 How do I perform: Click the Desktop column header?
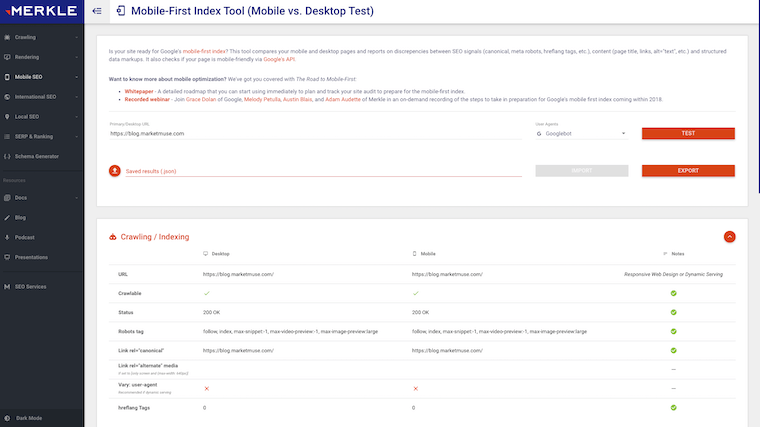point(216,254)
